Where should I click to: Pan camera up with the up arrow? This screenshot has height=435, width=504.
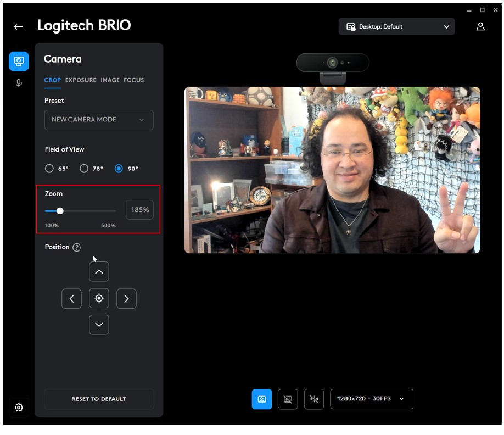pos(99,271)
